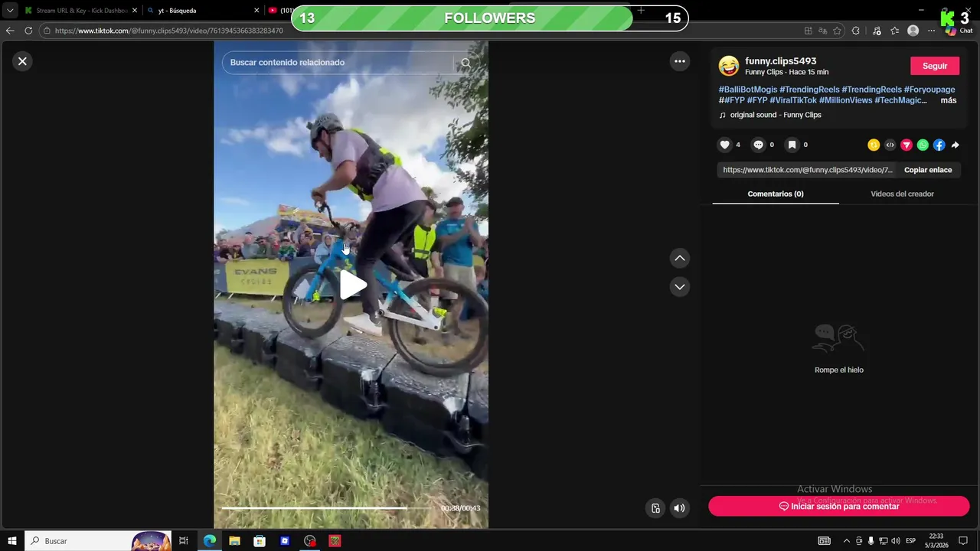980x551 pixels.
Task: Click the yellow repost icon
Action: click(874, 145)
